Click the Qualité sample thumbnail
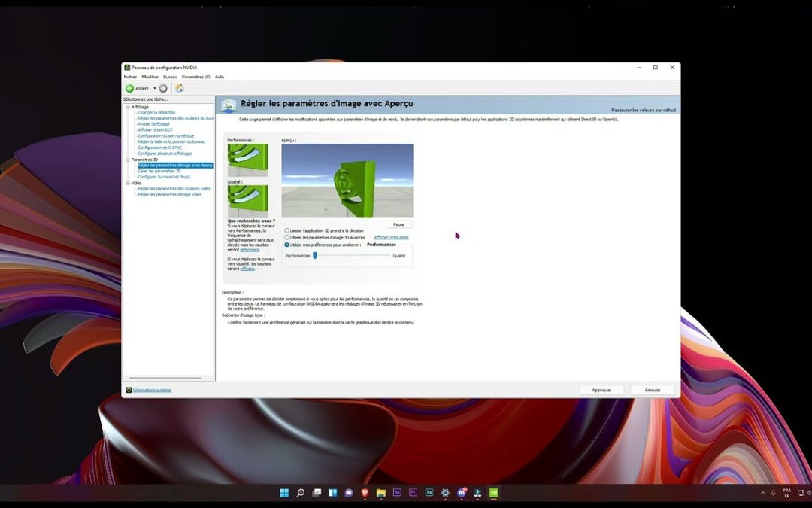Viewport: 812px width, 508px height. 248,202
